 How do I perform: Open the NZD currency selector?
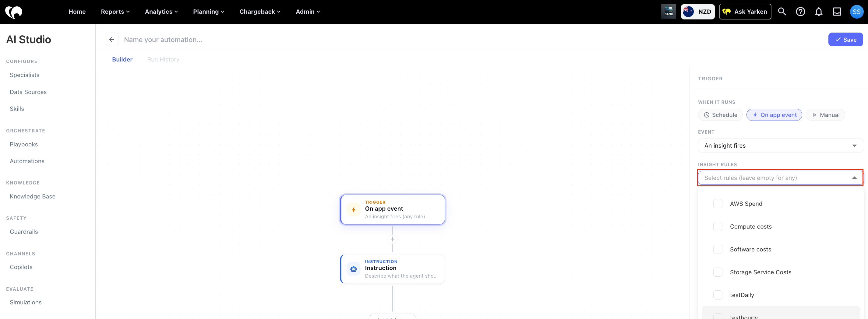[697, 12]
